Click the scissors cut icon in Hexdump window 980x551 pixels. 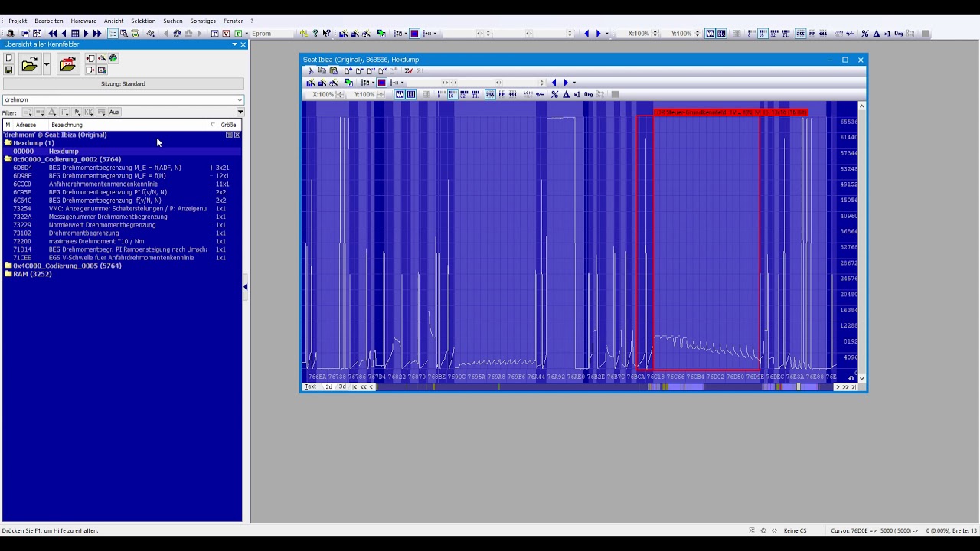click(311, 70)
